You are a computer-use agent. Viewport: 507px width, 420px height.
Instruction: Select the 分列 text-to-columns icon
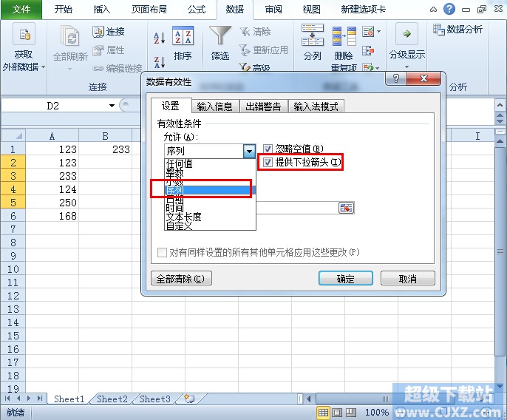313,35
